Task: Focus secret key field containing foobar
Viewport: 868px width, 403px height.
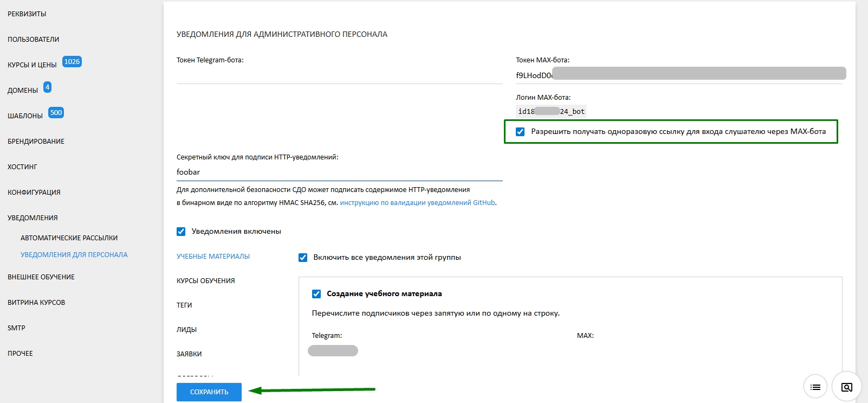Action: (340, 172)
